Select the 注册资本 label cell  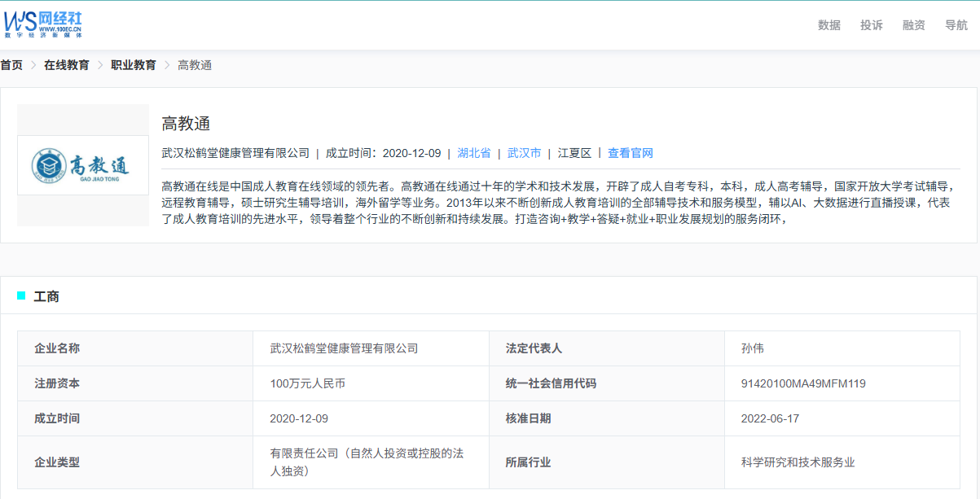(136, 383)
